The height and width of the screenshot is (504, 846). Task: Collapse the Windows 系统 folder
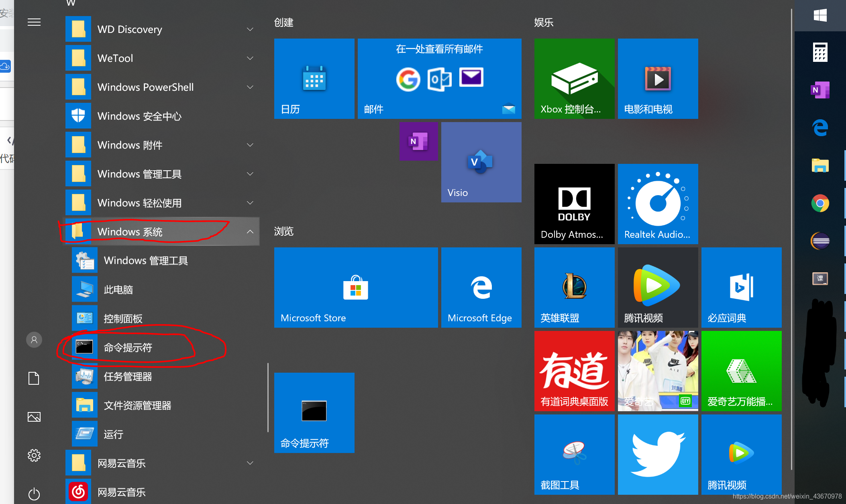coord(250,232)
